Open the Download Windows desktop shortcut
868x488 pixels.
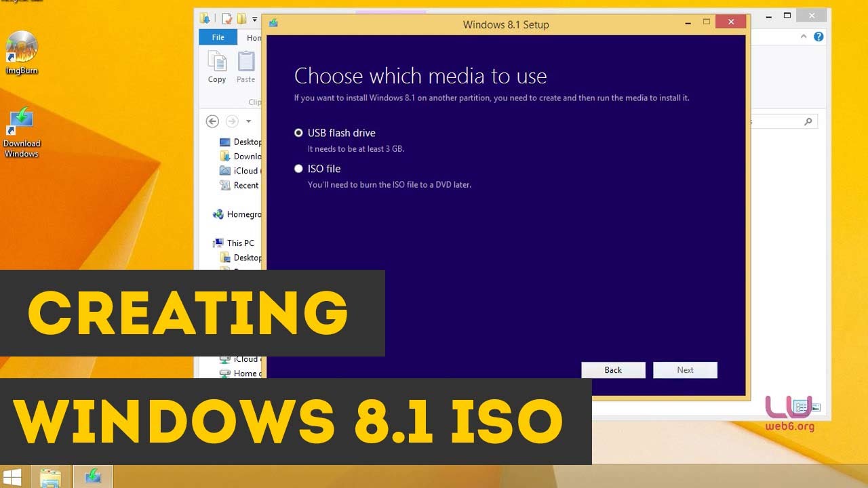[22, 132]
